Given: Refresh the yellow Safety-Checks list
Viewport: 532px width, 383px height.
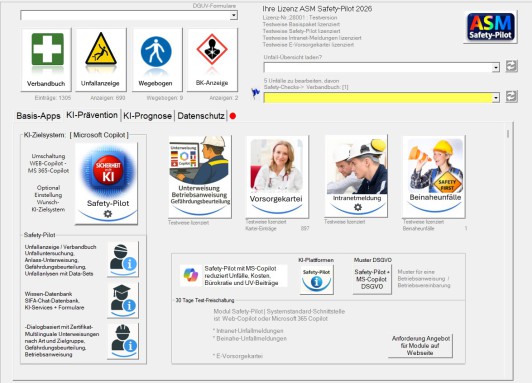Looking at the screenshot, I should [x=511, y=96].
